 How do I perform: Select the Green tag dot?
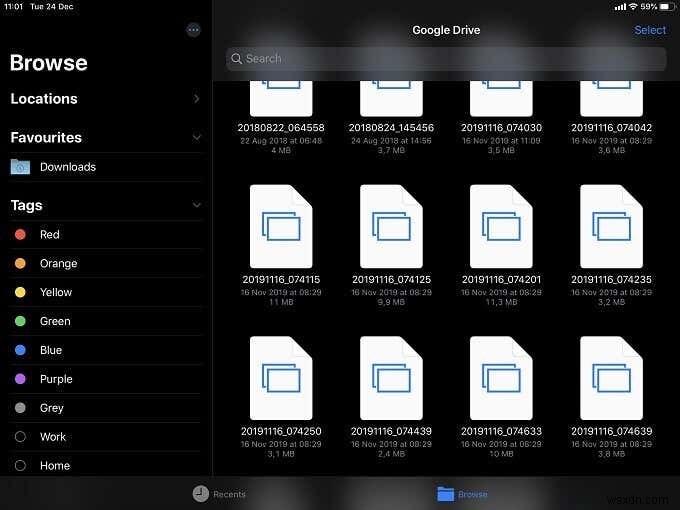click(20, 321)
